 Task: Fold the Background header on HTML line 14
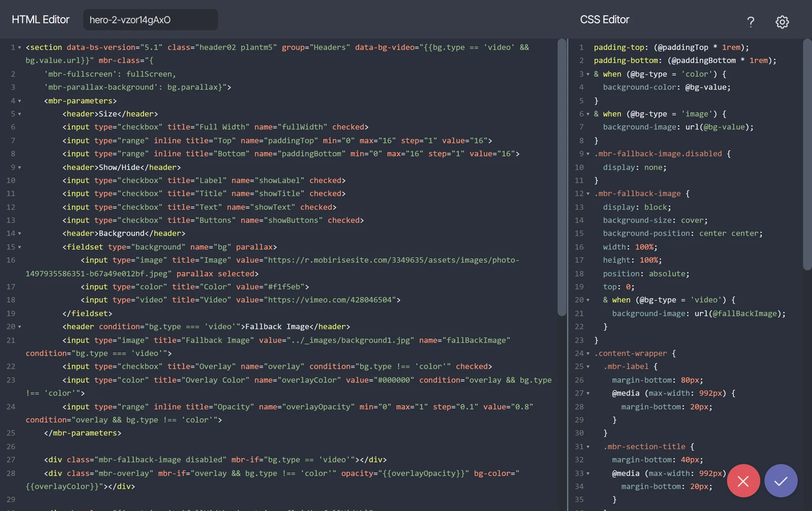(x=20, y=233)
